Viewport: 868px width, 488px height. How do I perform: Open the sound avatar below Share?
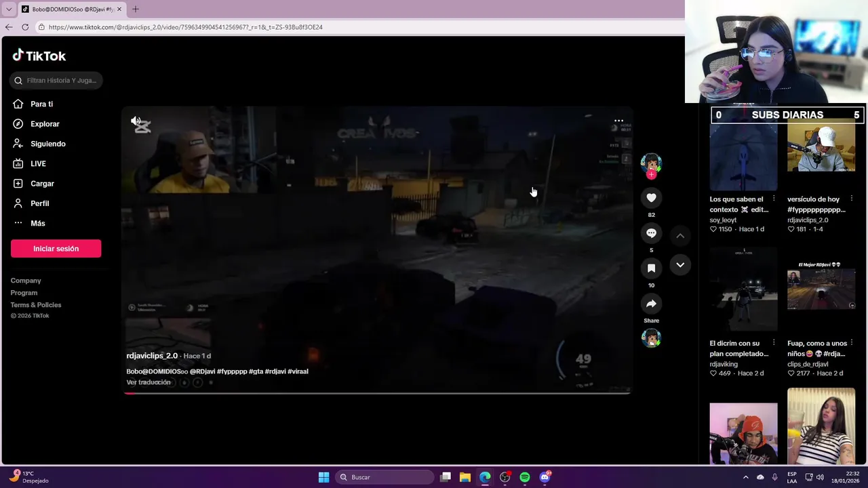click(x=651, y=338)
